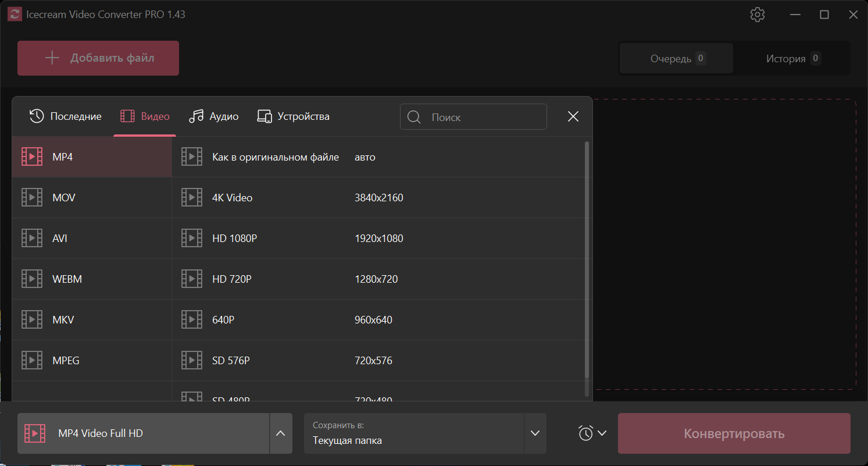Open settings via the gear icon
Viewport: 868px width, 466px height.
(757, 15)
